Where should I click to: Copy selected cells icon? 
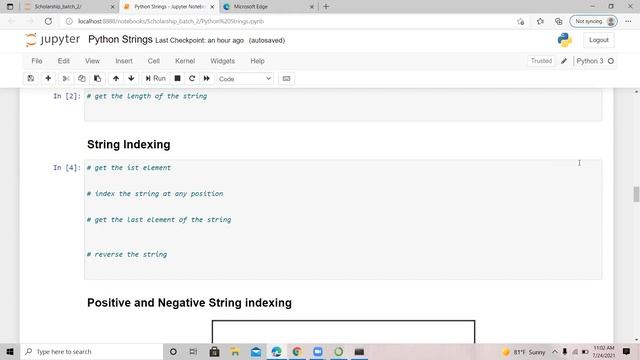(x=82, y=78)
